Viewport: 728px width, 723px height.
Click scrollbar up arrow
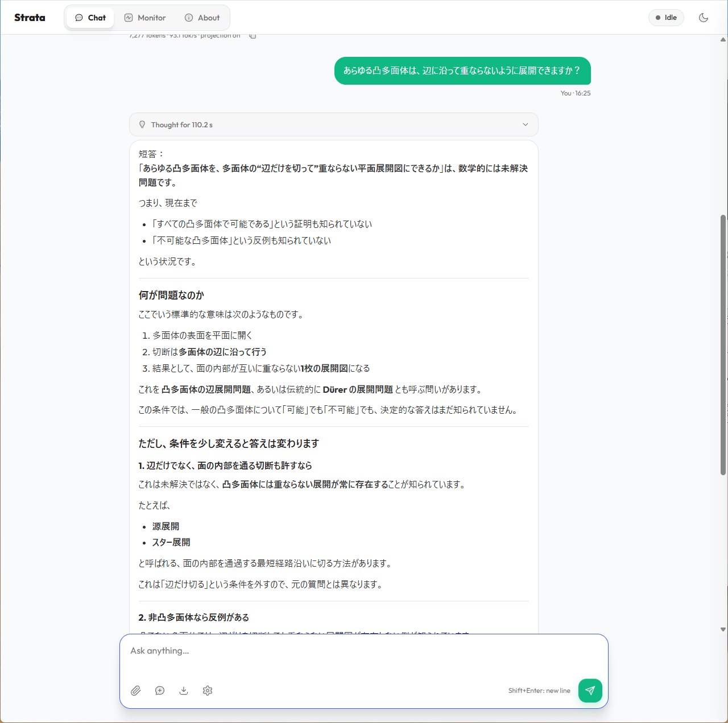click(x=723, y=40)
